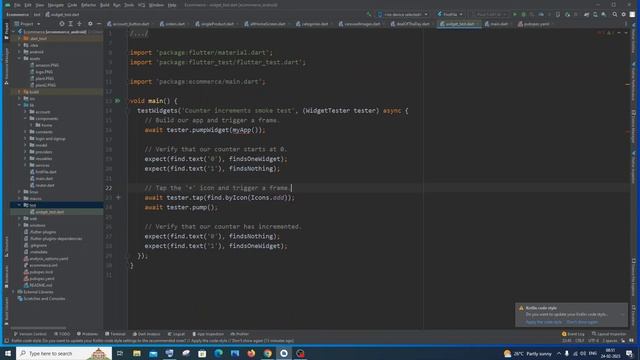The image size is (640, 360).
Task: Open the Navigate menu
Action: (x=56, y=5)
